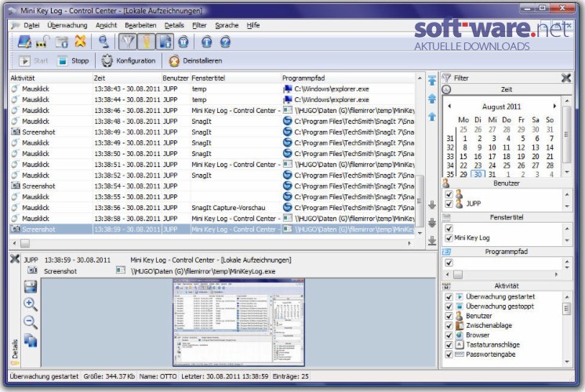Toggle the Benutzer activity checkbox
Screen dimensions: 585x392
coord(449,316)
